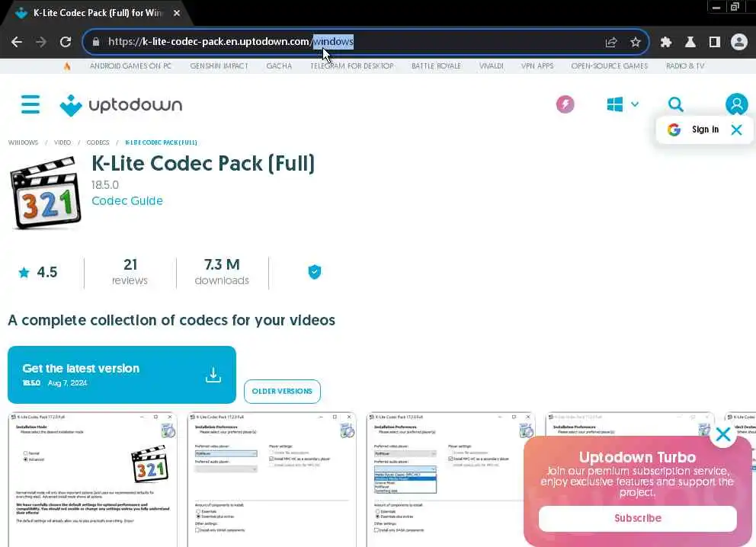756x547 pixels.
Task: Click the padlock site info icon
Action: pyautogui.click(x=96, y=42)
